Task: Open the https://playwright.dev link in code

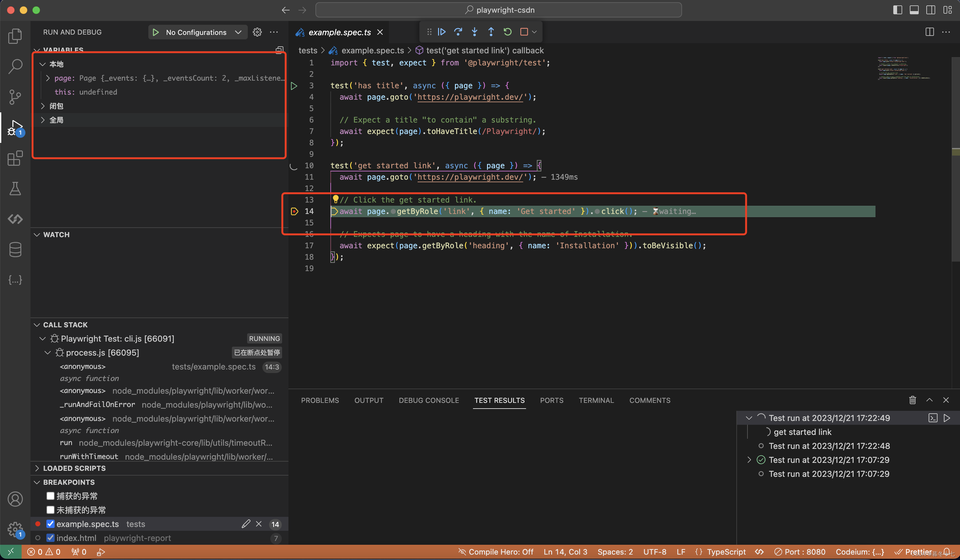Action: [470, 97]
